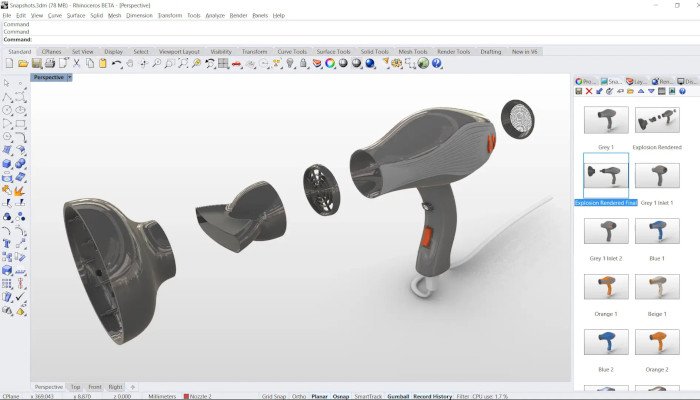Click the Help question mark toolbar icon

click(438, 64)
